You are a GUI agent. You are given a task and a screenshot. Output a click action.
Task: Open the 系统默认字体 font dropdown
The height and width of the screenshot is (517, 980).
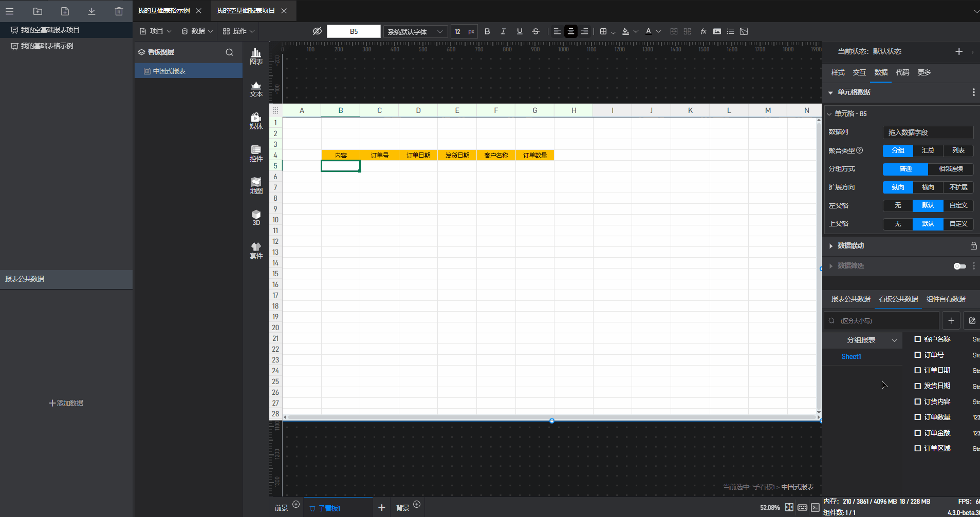[415, 31]
